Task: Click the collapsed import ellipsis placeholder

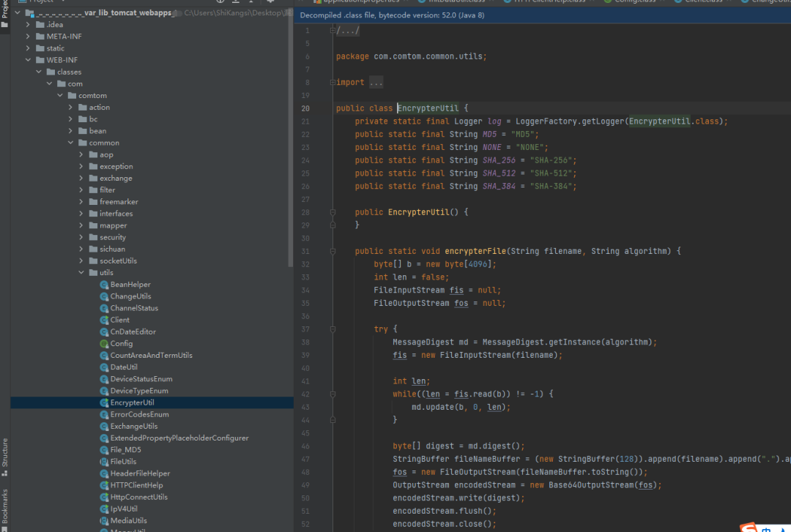Action: click(x=376, y=82)
